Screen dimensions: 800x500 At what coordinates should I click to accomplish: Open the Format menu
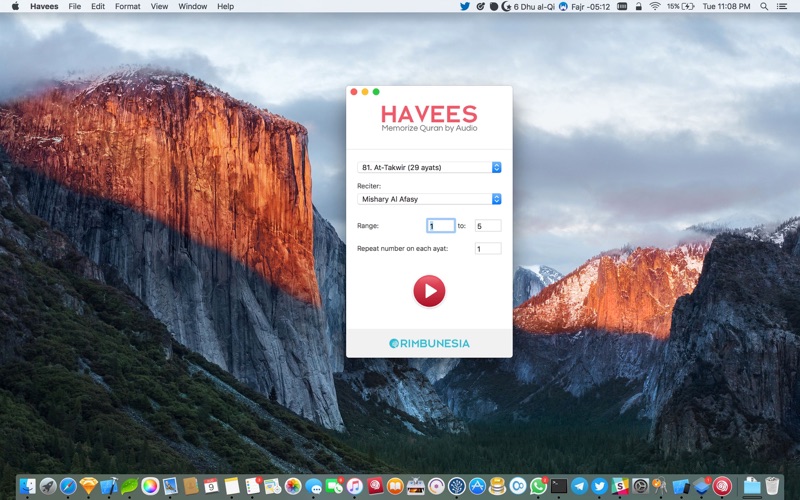tap(127, 6)
